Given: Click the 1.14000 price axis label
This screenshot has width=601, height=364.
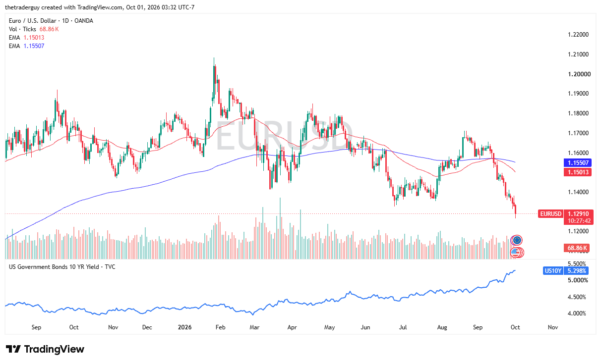Looking at the screenshot, I should tap(578, 192).
